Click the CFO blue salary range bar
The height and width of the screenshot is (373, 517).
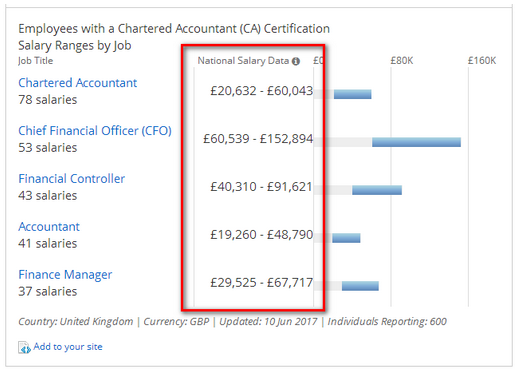416,142
